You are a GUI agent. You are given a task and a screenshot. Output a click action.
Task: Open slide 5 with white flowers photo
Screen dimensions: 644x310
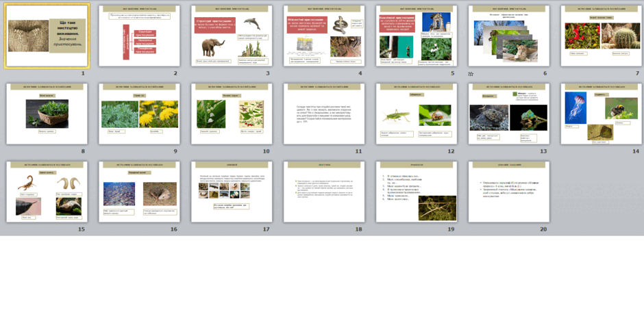tap(417, 36)
